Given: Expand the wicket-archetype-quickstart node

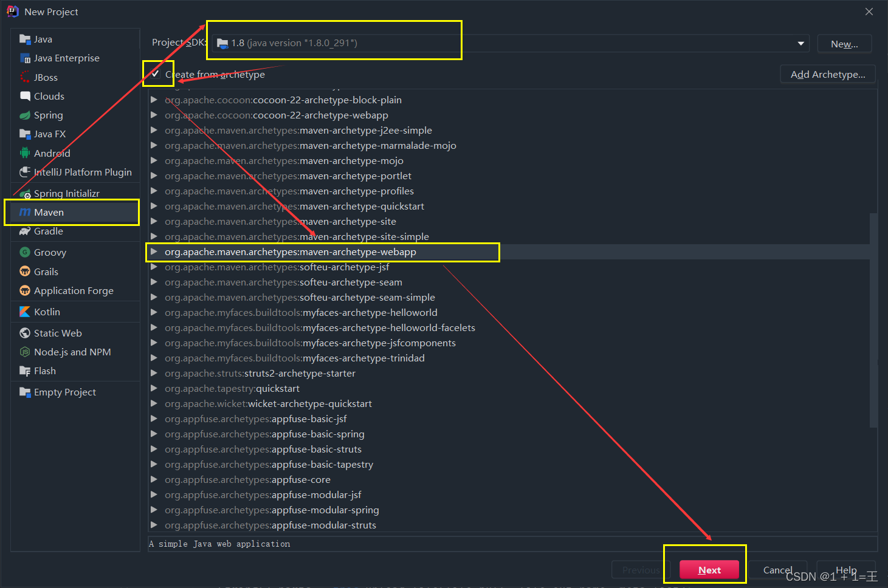Looking at the screenshot, I should pyautogui.click(x=154, y=403).
